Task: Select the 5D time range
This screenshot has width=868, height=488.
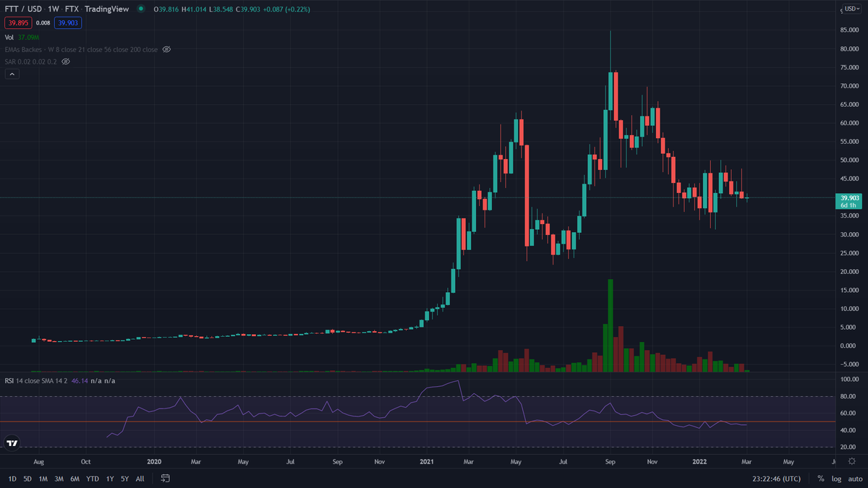Action: [x=27, y=478]
